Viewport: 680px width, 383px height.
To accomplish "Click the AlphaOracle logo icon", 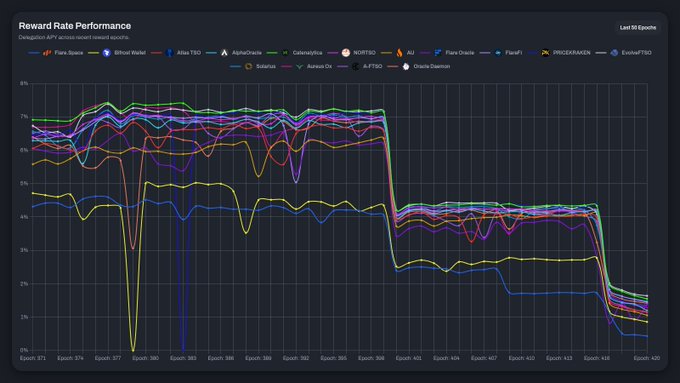I will point(224,52).
